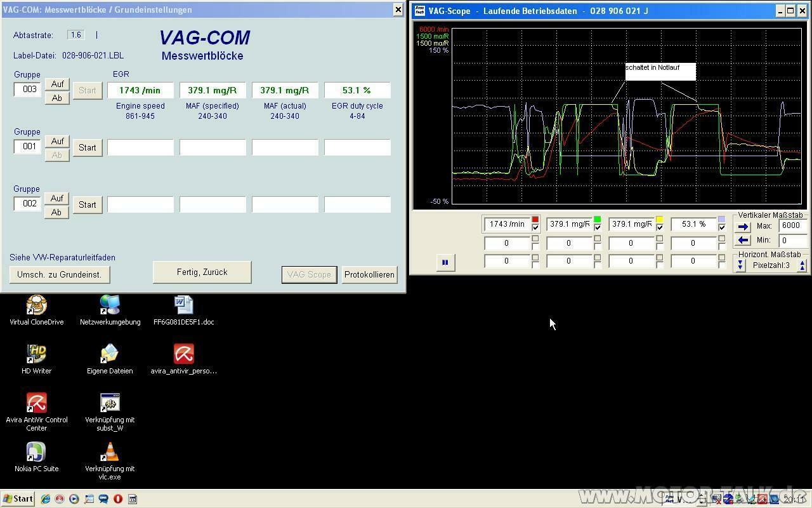Uncheck the lavender EGR duty cycle trace checkbox

[x=721, y=227]
